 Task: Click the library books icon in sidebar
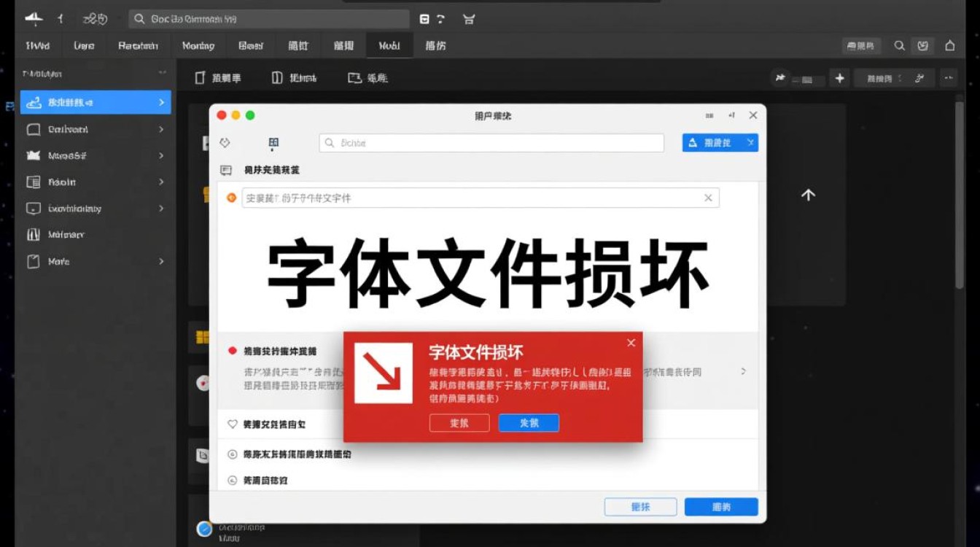tap(33, 235)
